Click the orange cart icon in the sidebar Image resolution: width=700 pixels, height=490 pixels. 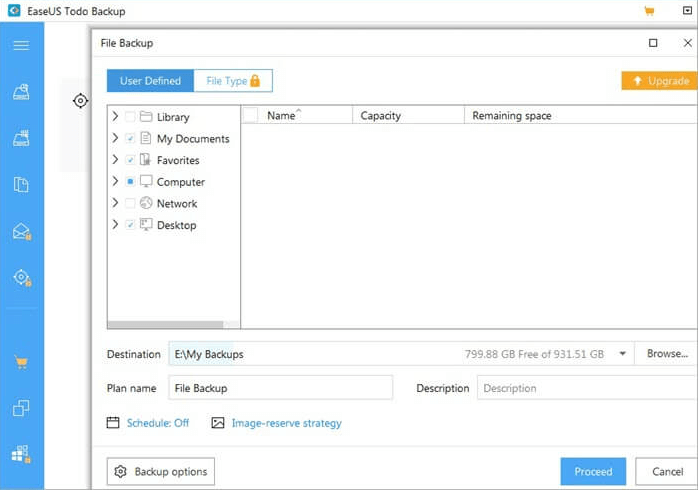tap(21, 362)
